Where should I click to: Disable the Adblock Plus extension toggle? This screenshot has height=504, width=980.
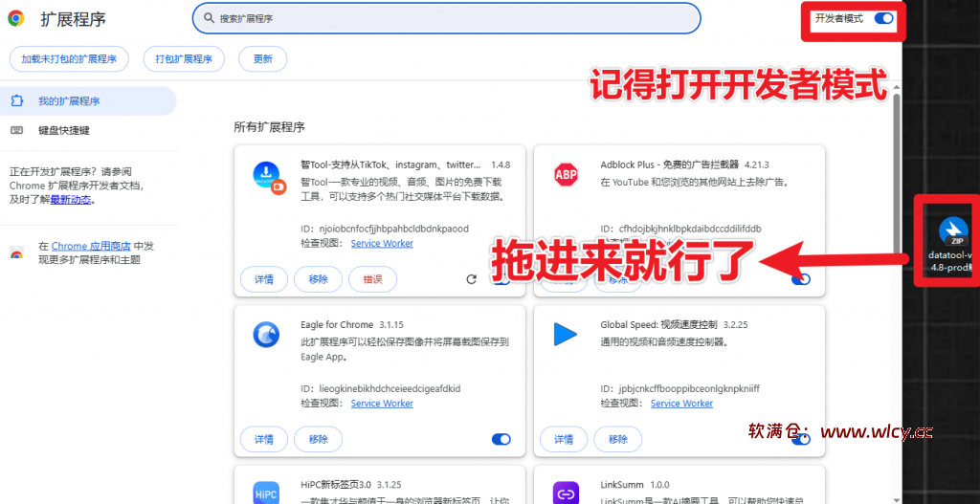801,279
